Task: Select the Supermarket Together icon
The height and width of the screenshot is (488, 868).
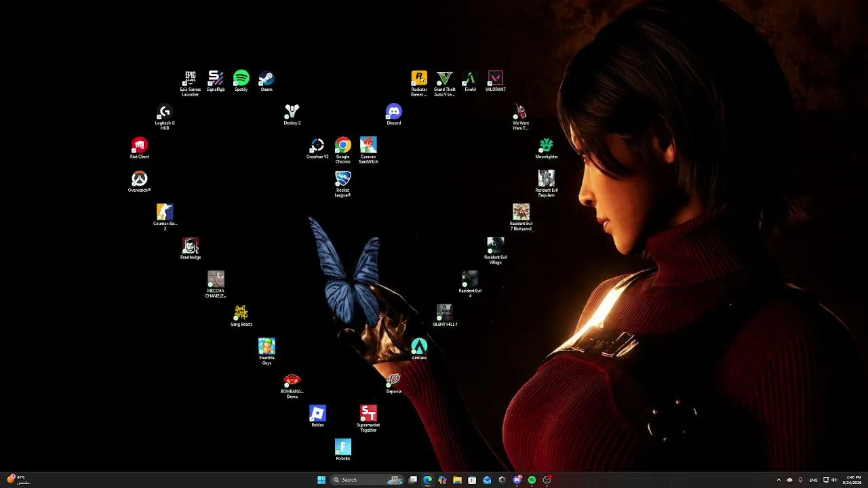Action: pyautogui.click(x=368, y=419)
